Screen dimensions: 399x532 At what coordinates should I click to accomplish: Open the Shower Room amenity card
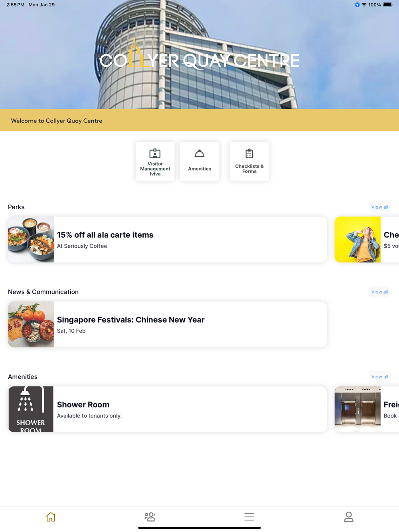[x=167, y=409]
